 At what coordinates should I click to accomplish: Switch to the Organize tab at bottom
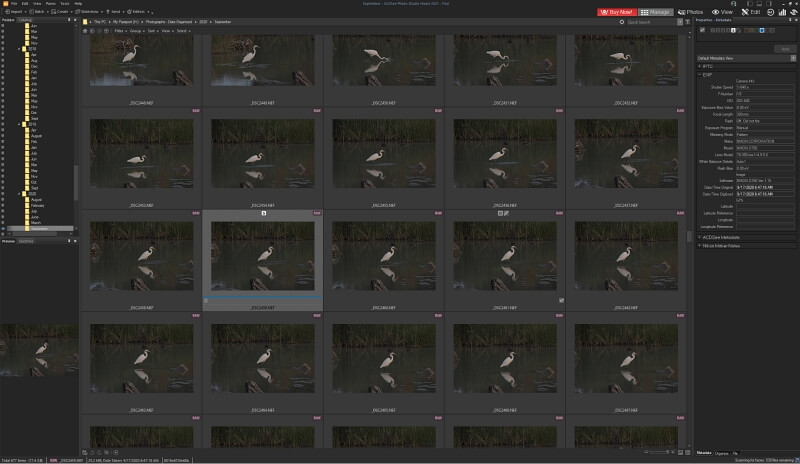pyautogui.click(x=721, y=453)
